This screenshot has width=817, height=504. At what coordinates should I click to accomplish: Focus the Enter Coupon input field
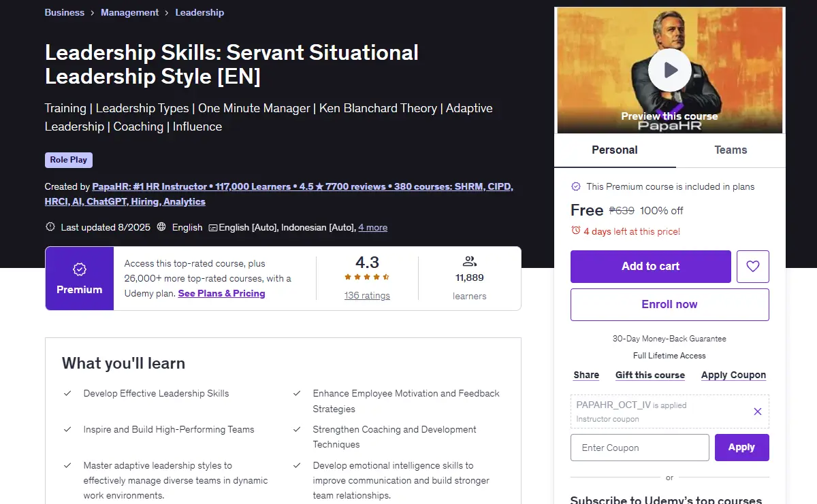(640, 448)
